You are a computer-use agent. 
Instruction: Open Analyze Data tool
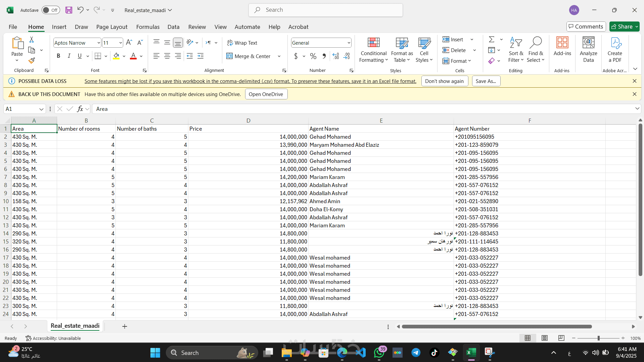click(x=588, y=50)
